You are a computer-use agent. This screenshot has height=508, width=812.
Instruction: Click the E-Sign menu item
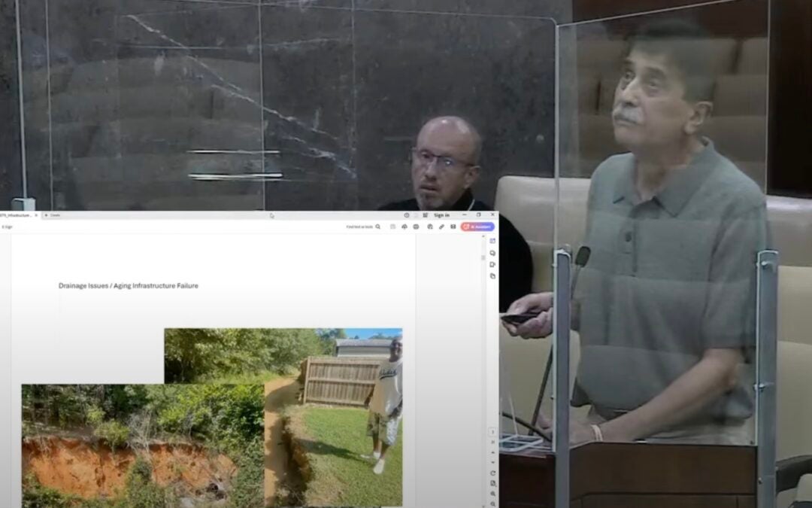(x=7, y=227)
